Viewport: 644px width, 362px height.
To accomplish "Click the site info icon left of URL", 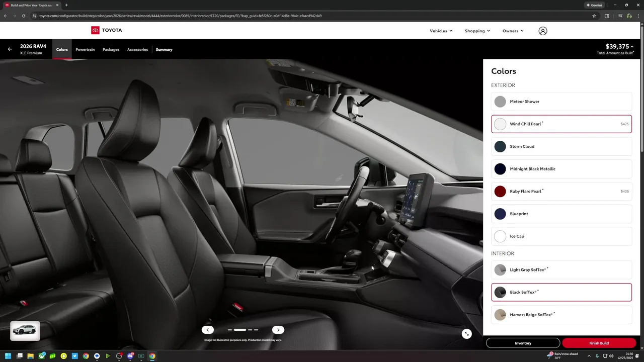I will coord(34,16).
